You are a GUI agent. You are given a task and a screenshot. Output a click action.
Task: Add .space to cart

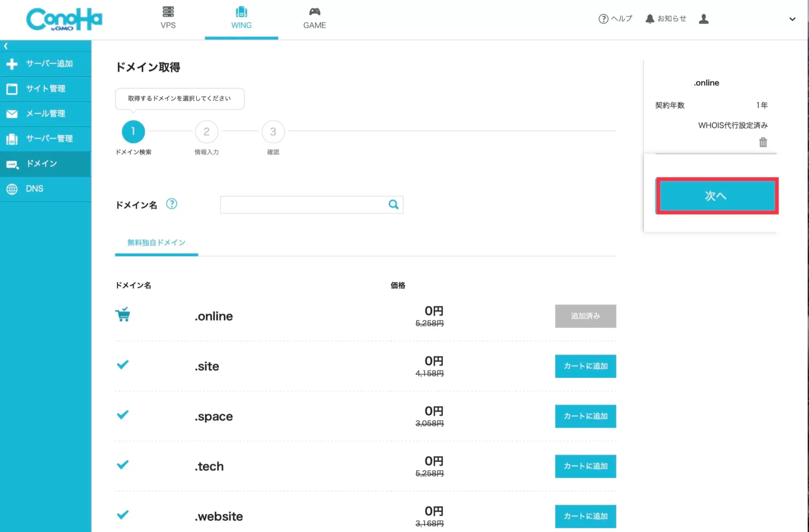(x=585, y=416)
